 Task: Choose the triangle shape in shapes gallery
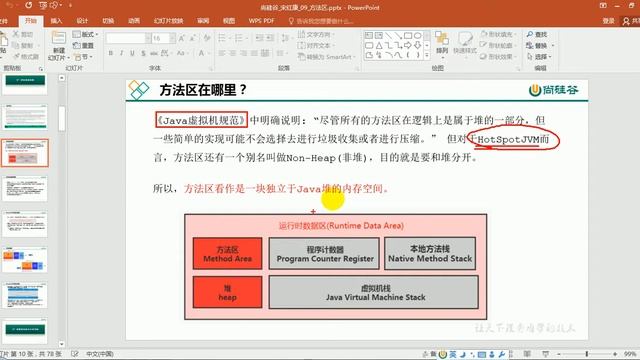[379, 45]
